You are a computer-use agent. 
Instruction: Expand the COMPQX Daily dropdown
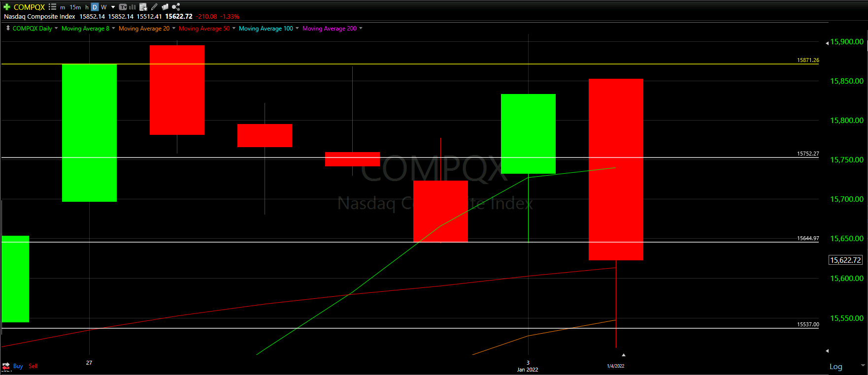tap(56, 28)
